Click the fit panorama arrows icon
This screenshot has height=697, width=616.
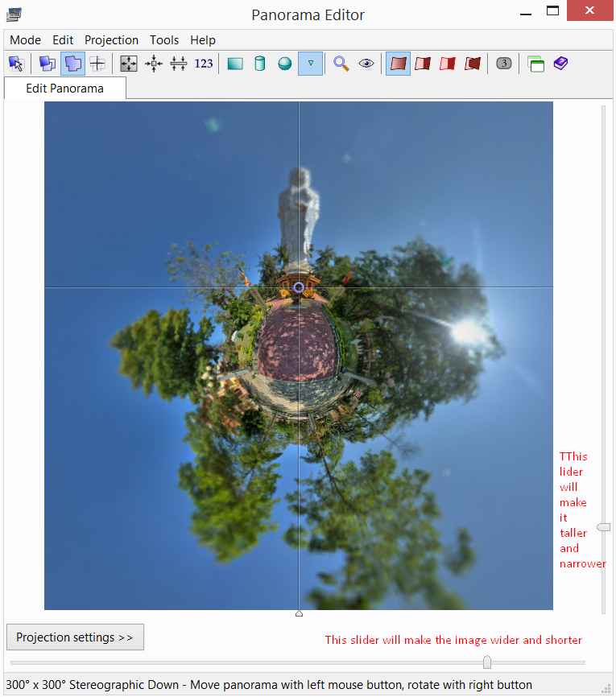129,64
